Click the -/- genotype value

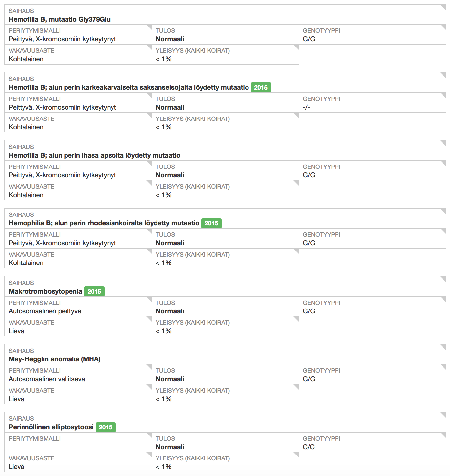coord(307,107)
